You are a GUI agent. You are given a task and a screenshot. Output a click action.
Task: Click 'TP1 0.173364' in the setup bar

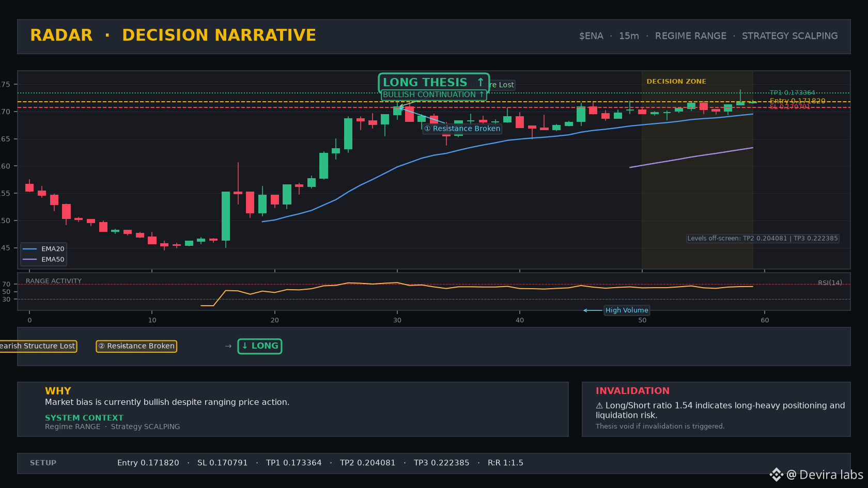pos(294,463)
